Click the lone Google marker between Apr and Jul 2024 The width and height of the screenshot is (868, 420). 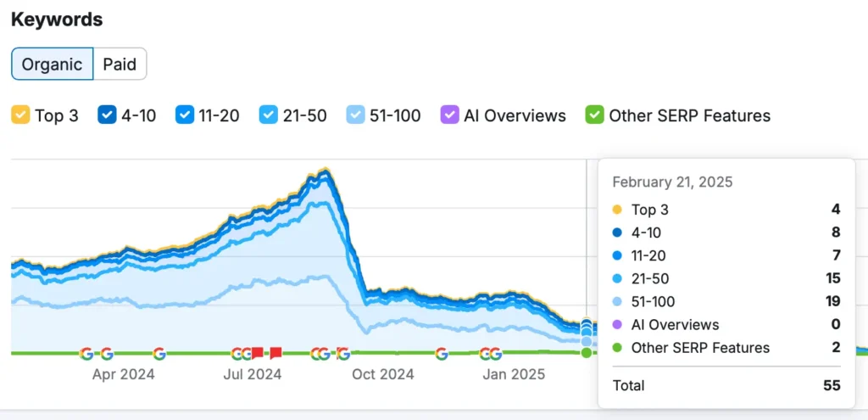pos(159,354)
